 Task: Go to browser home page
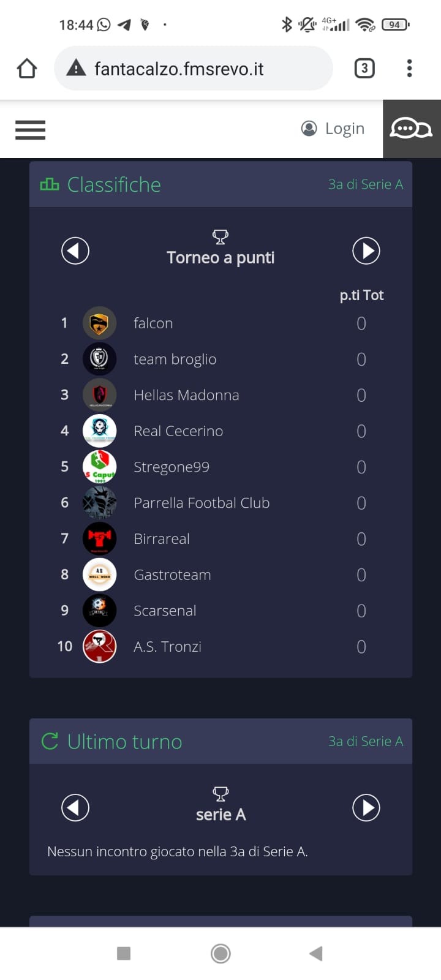click(27, 69)
